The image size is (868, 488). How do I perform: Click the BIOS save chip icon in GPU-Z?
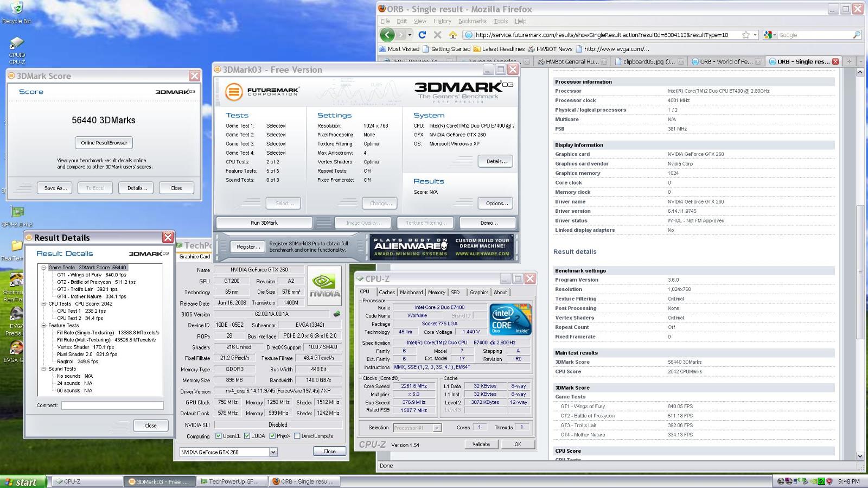(337, 314)
